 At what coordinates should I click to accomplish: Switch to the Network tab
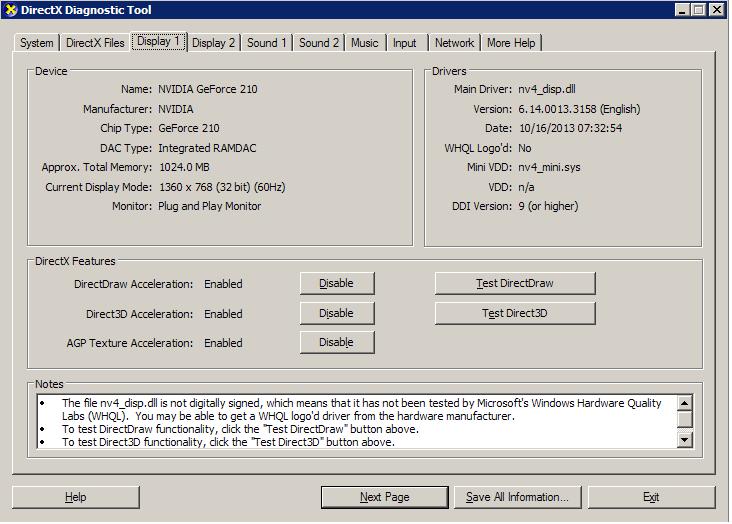click(454, 43)
